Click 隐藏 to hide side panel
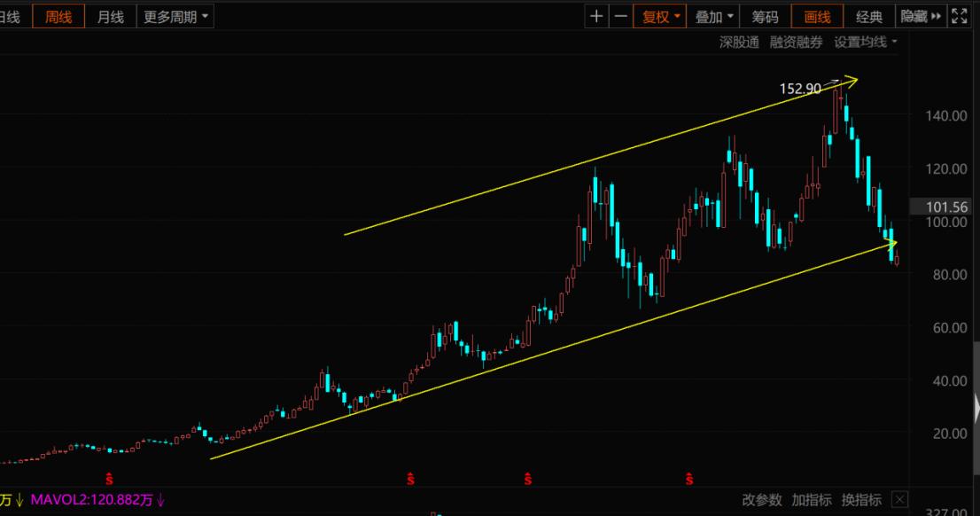This screenshot has width=980, height=516. [x=921, y=17]
